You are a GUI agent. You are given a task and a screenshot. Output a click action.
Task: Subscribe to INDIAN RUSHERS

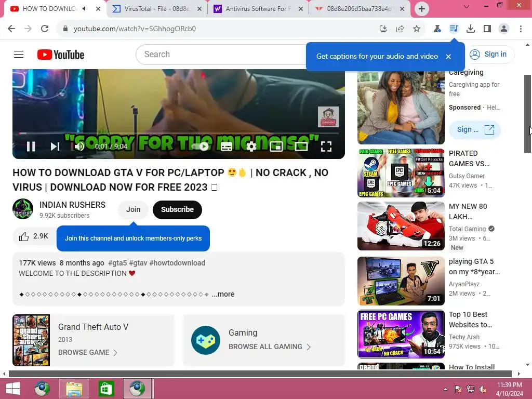coord(177,210)
